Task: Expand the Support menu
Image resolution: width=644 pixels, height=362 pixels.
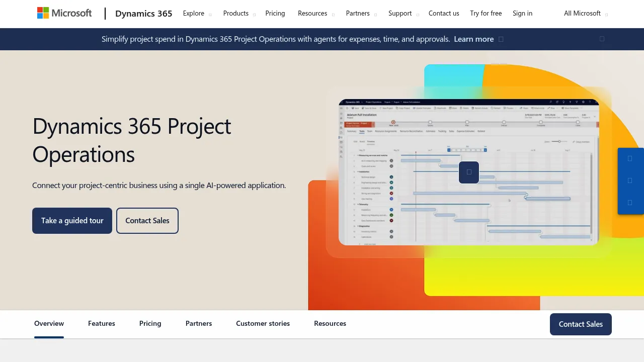Action: tap(404, 14)
